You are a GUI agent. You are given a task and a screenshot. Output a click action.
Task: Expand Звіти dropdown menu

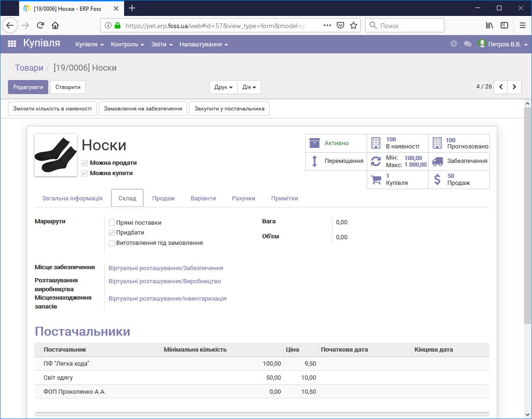[x=162, y=44]
